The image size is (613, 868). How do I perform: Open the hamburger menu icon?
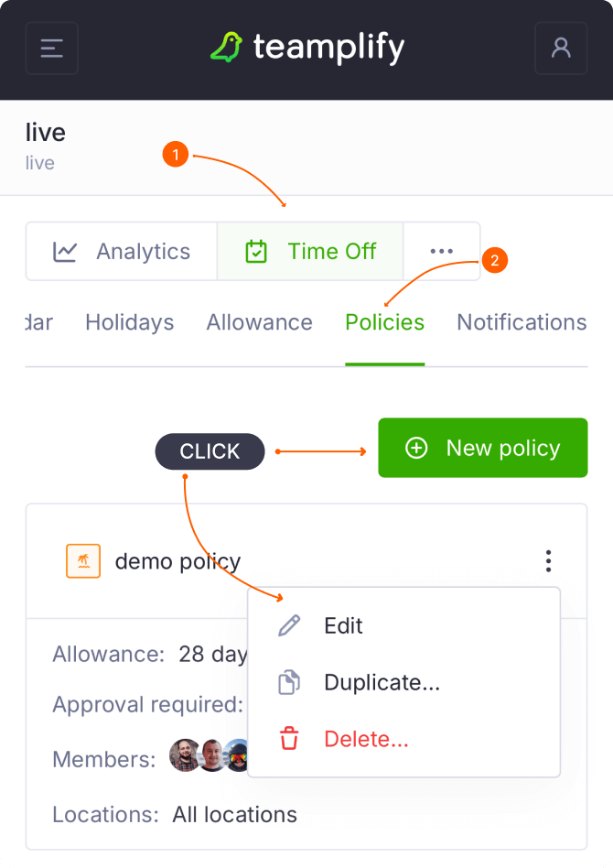52,49
